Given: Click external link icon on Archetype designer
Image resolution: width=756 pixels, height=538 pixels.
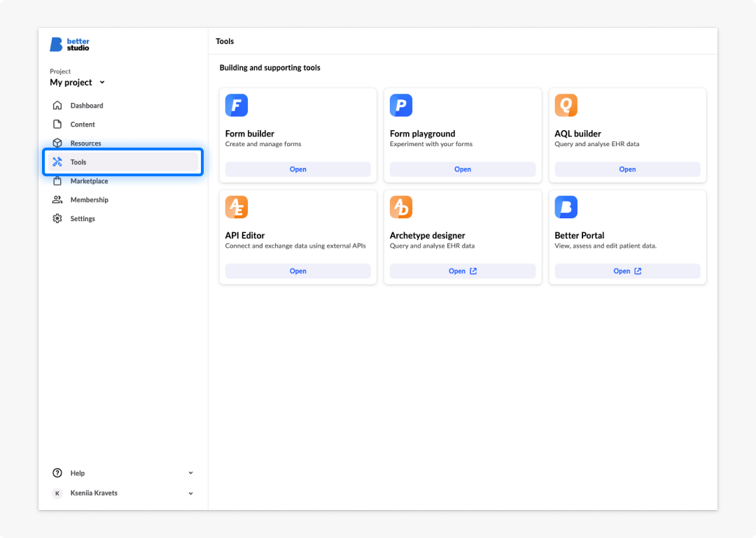Looking at the screenshot, I should pyautogui.click(x=473, y=271).
